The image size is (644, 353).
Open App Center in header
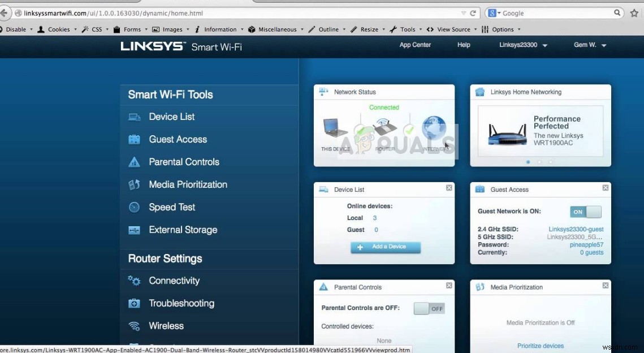pos(415,45)
